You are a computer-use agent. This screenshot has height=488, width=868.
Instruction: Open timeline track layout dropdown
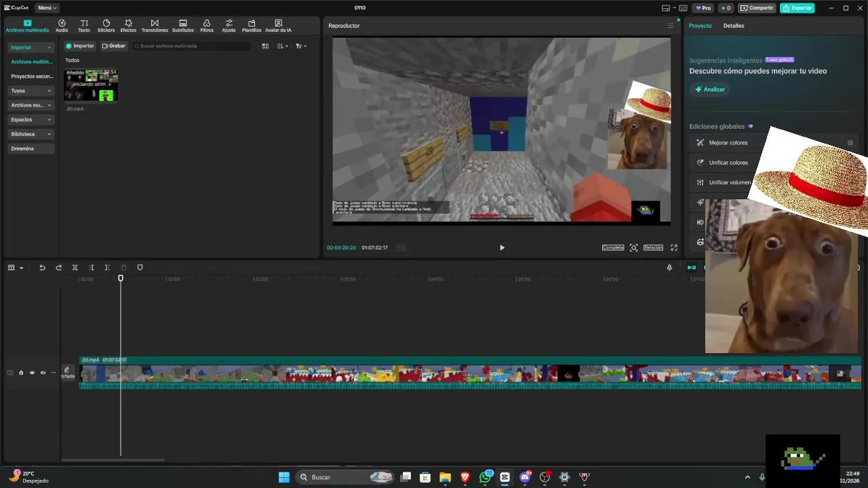16,268
